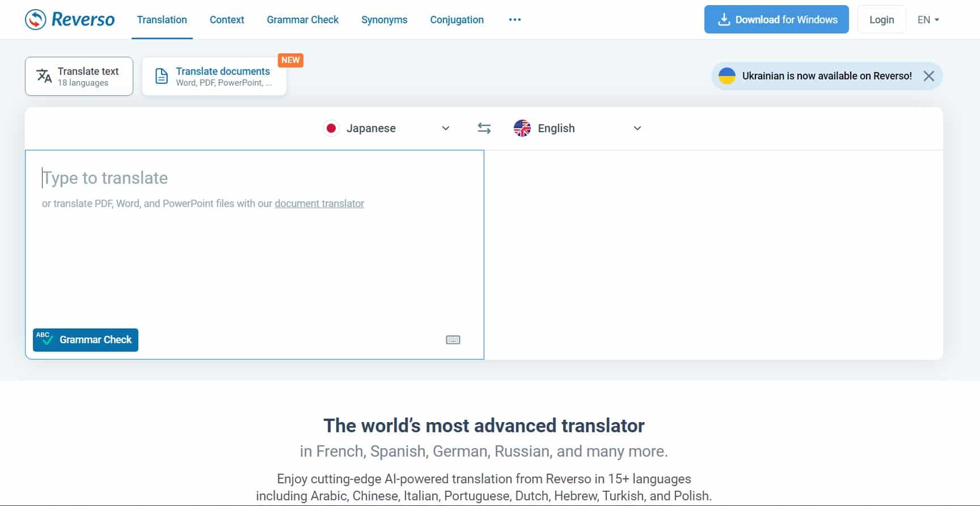Open the Context menu item
Screen dimensions: 980x506
227,20
